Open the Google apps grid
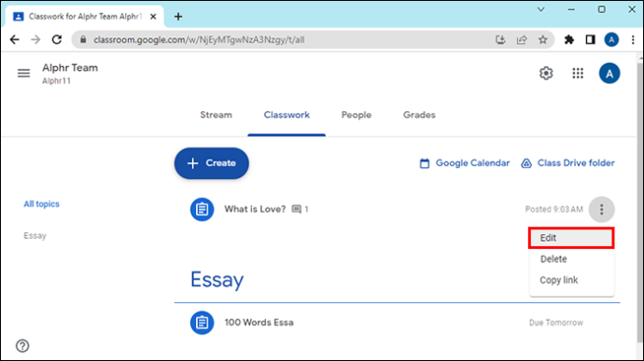The image size is (644, 361). (578, 74)
